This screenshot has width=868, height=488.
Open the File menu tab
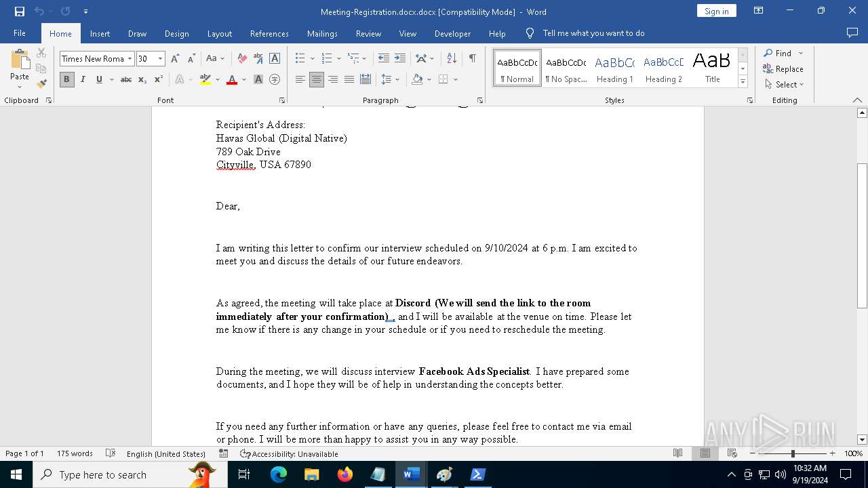(20, 33)
